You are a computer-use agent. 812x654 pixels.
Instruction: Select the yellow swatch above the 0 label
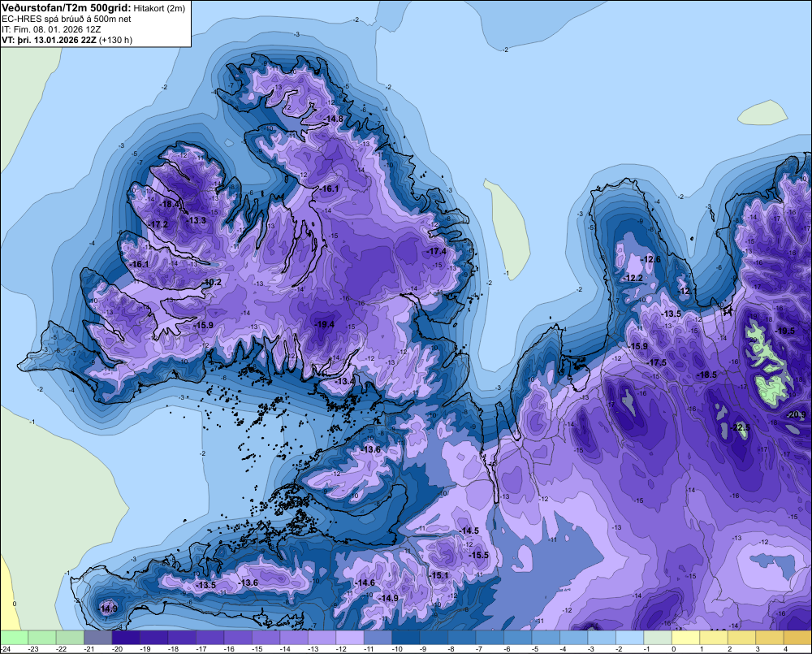pos(685,637)
